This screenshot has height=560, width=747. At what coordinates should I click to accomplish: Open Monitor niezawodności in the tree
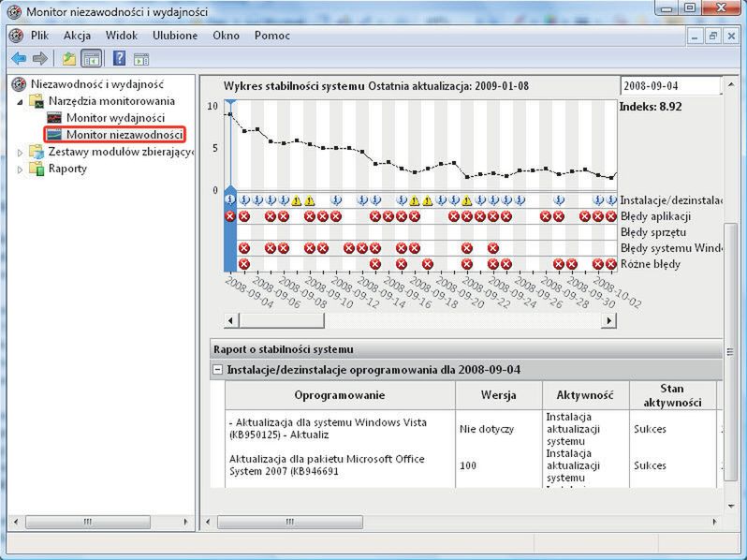click(124, 135)
